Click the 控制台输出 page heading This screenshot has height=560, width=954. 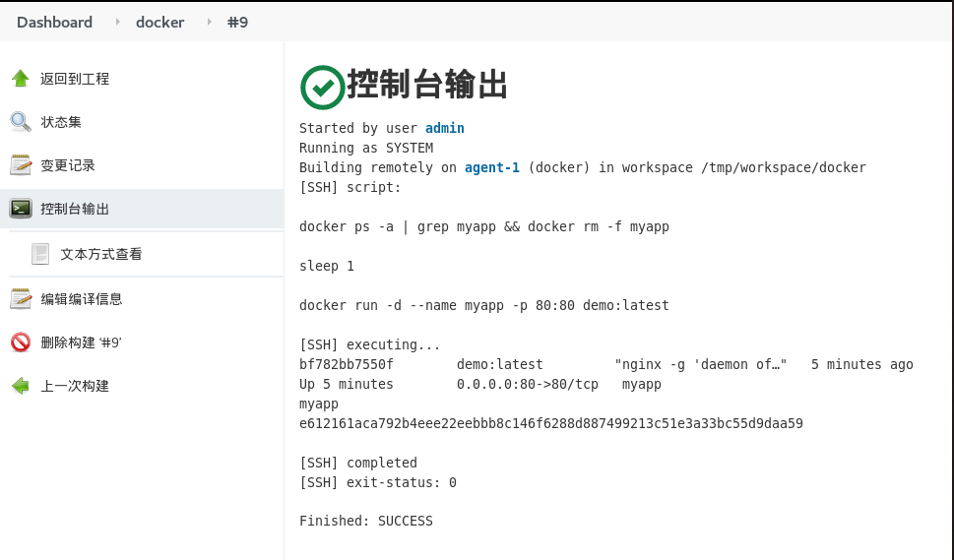point(426,84)
